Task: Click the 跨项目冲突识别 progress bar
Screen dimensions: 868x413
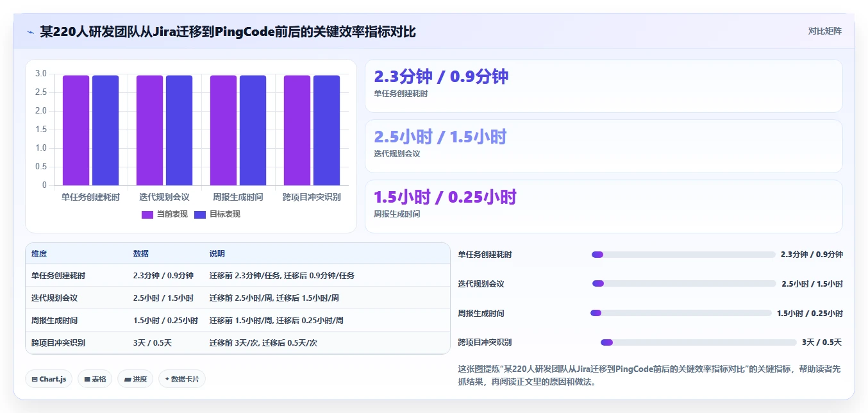Action: tap(699, 342)
